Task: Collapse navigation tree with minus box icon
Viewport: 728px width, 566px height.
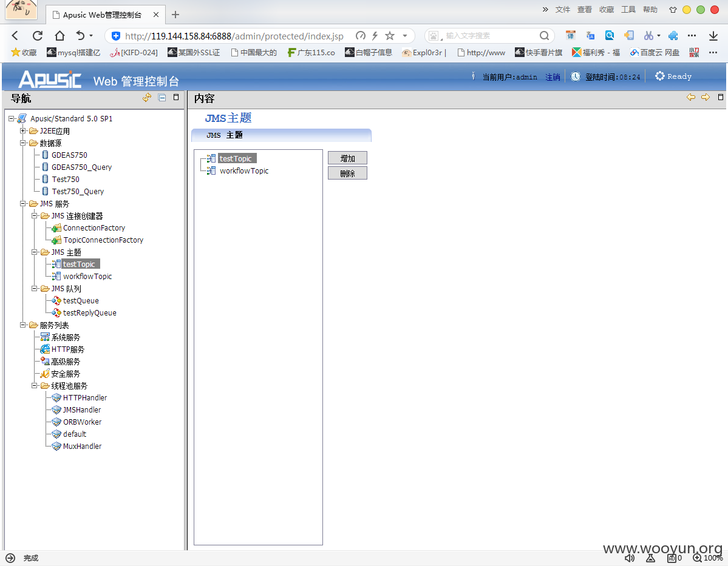Action: [162, 98]
